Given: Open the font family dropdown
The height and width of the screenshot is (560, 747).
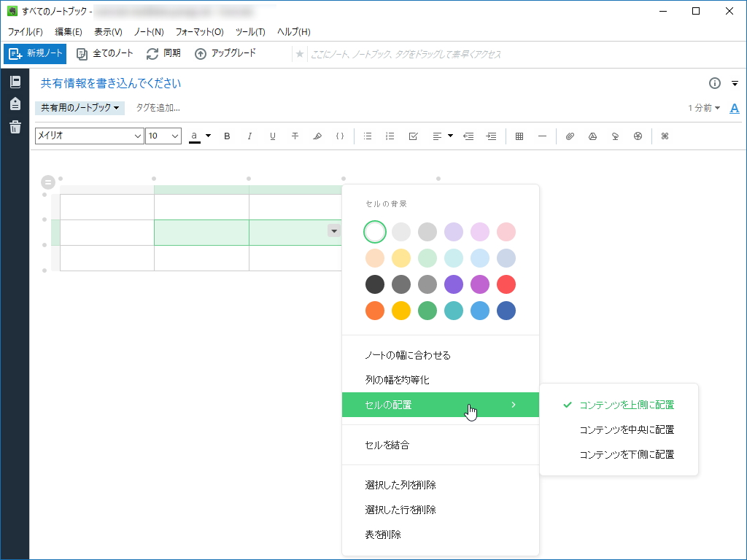Looking at the screenshot, I should coord(89,136).
